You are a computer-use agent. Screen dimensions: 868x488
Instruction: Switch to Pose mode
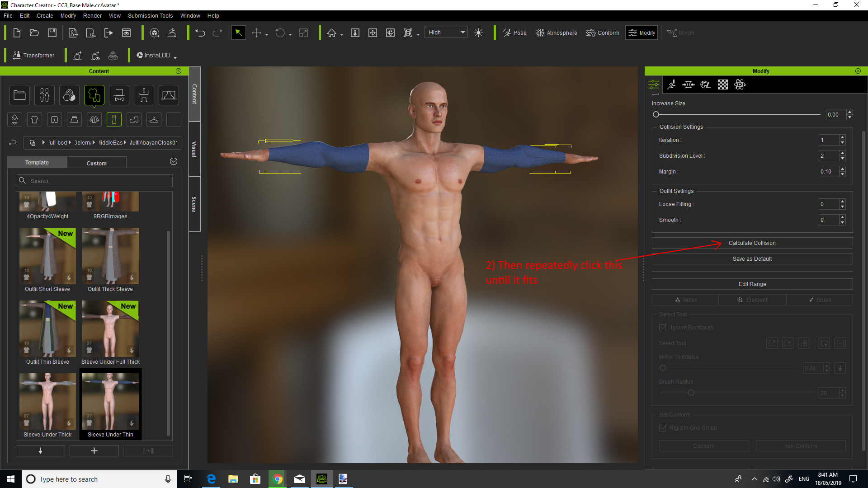coord(514,33)
